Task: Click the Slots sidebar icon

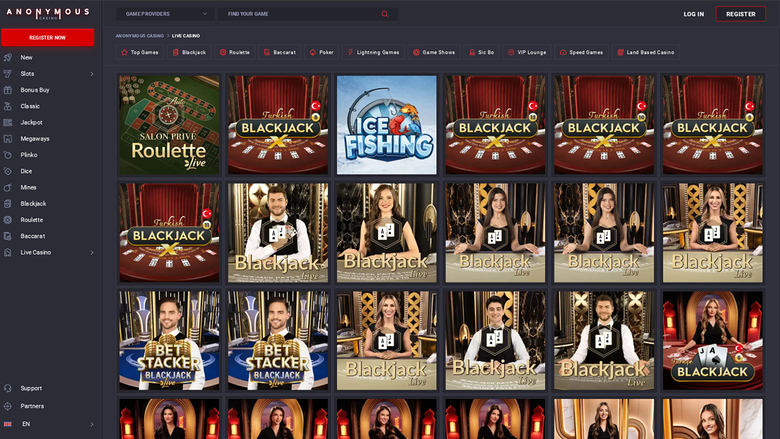Action: click(7, 74)
